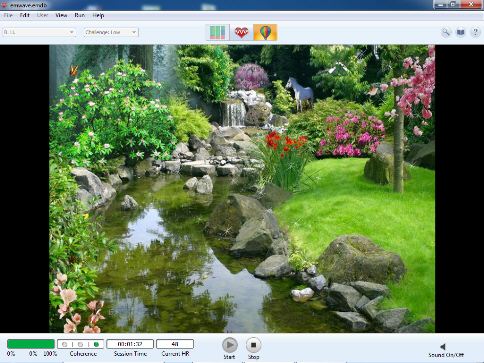Click the Session Time label
Viewport: 484px width, 363px height.
[x=130, y=354]
